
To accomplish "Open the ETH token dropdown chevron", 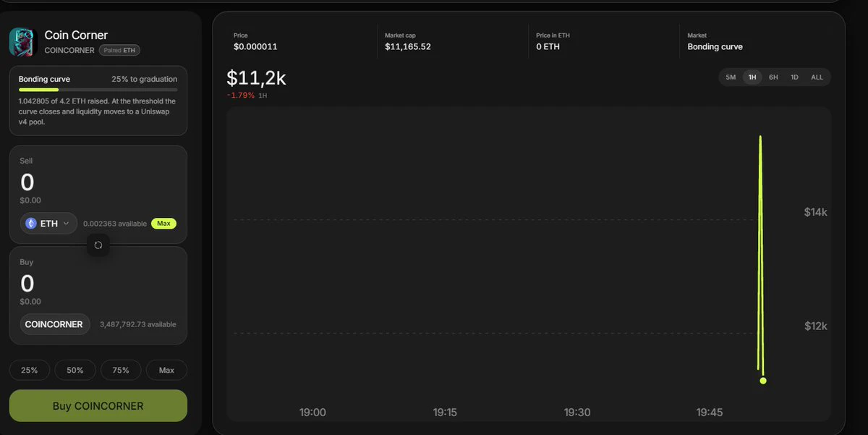I will (x=67, y=224).
